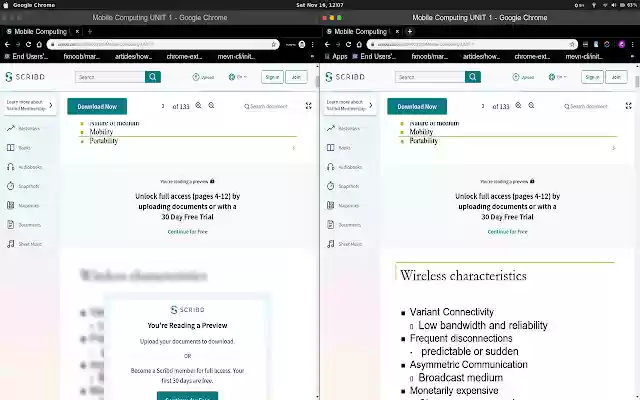Click battery indicator in system top bar
Screen dimensions: 640x400
(626, 5)
